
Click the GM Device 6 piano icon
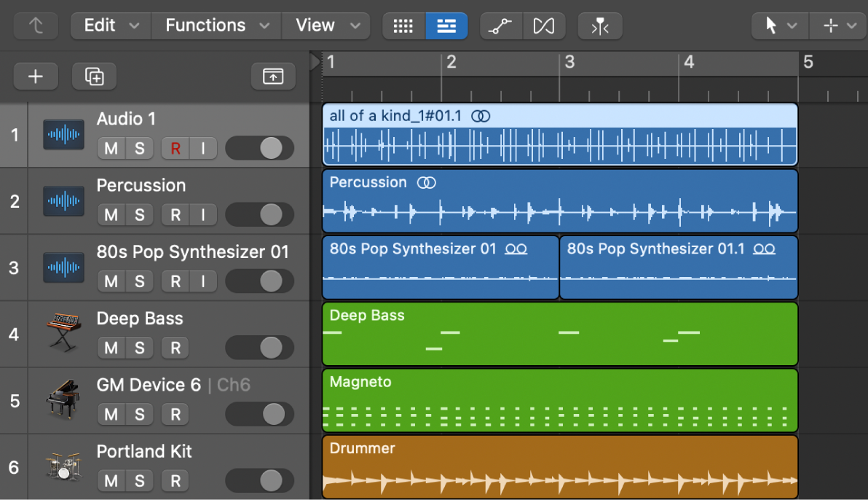coord(63,399)
